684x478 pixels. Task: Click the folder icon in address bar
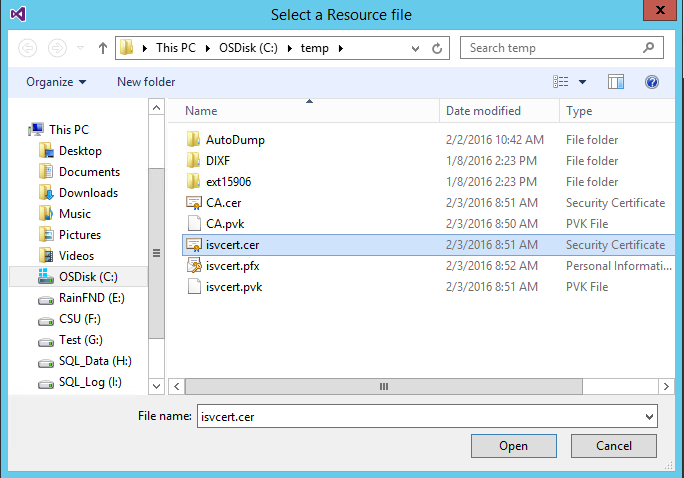[x=127, y=48]
